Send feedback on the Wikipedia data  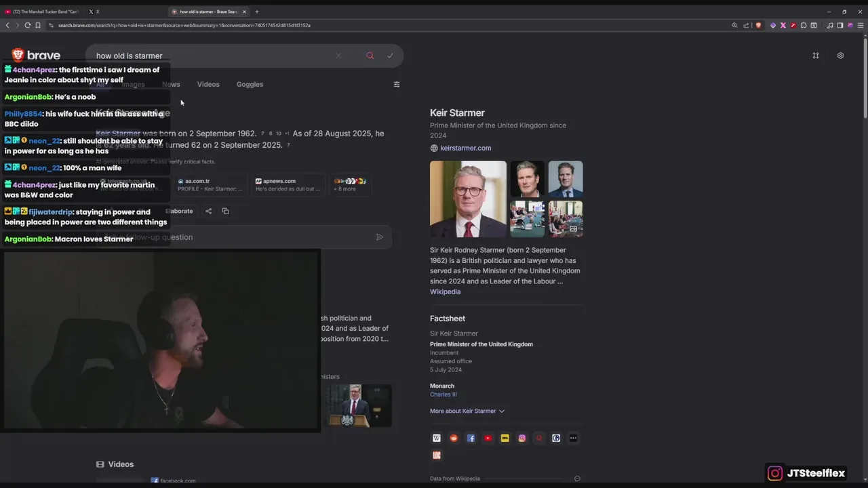[577, 479]
